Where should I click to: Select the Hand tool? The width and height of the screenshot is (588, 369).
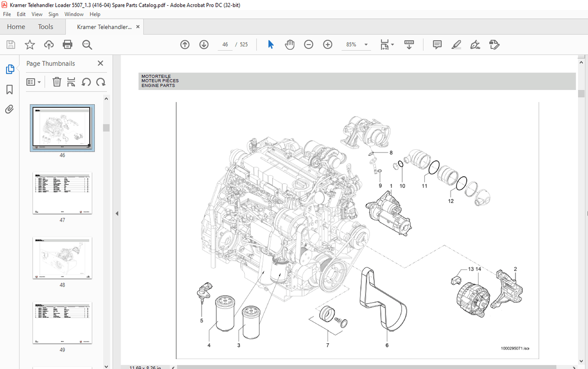(289, 44)
